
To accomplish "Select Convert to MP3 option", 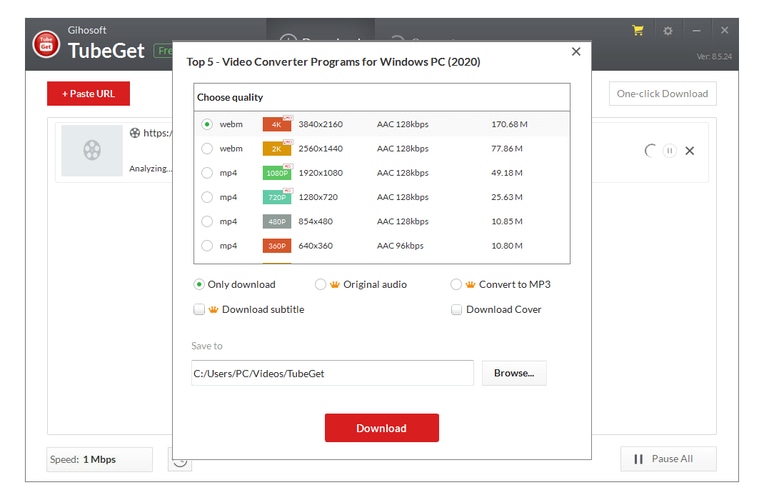I will tap(457, 285).
